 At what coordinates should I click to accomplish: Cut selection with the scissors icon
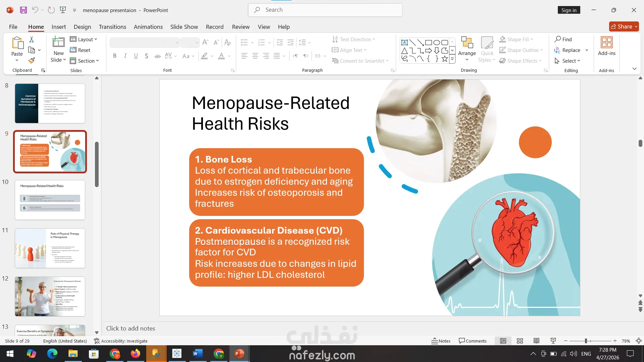pyautogui.click(x=32, y=40)
